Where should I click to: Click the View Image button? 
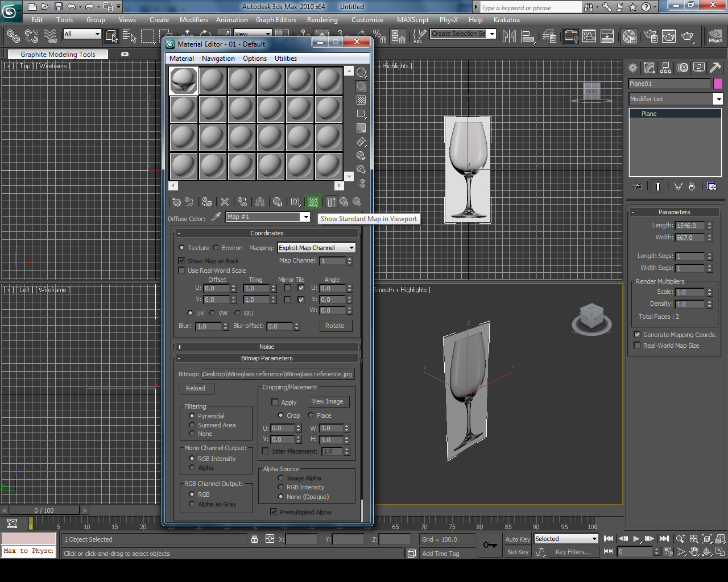(328, 401)
